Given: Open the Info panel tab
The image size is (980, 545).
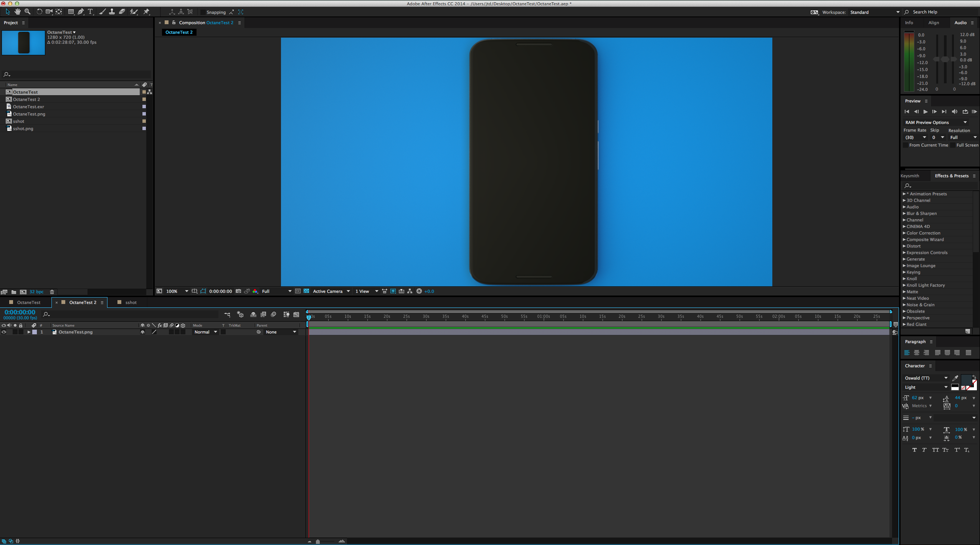Looking at the screenshot, I should point(909,23).
